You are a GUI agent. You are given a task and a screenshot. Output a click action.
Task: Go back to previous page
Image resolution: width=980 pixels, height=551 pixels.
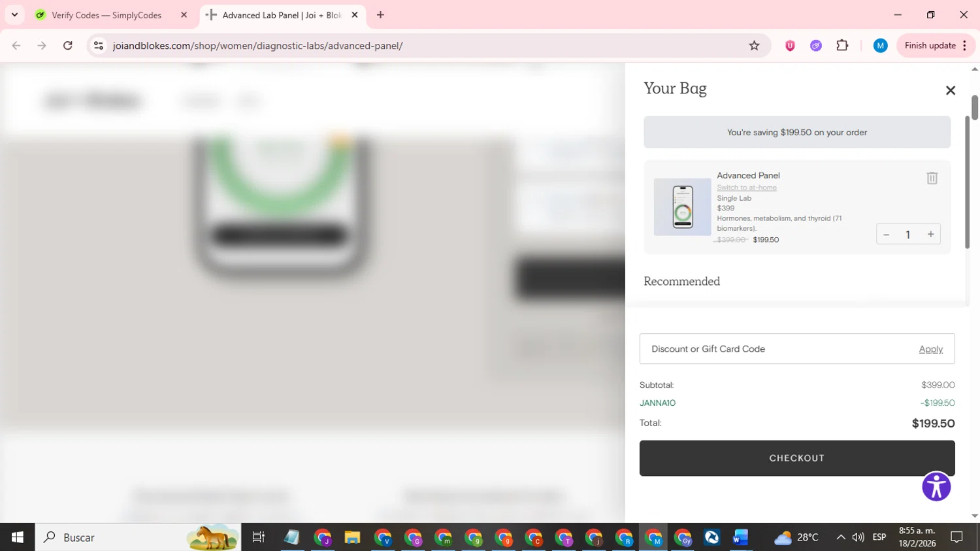[16, 46]
